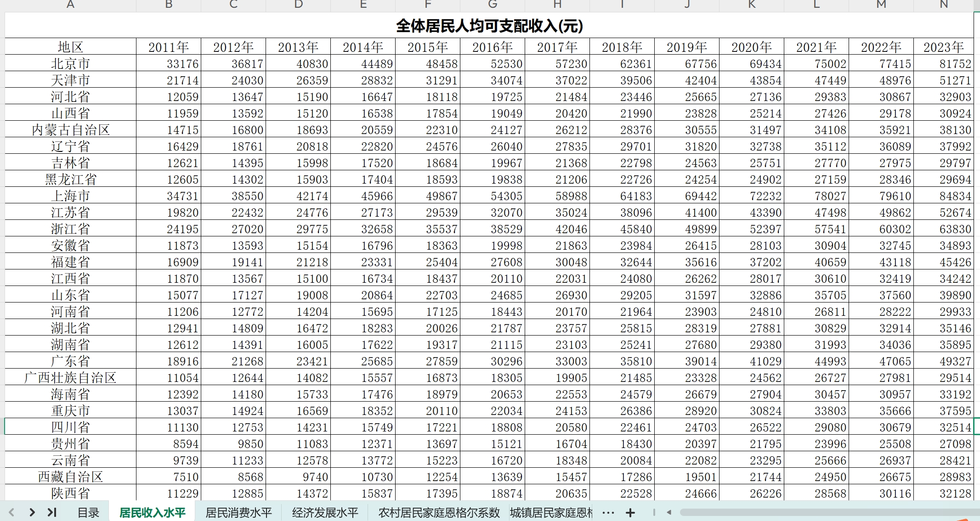Open more sheets ellipsis button
Viewport: 980px width, 521px height.
point(608,513)
